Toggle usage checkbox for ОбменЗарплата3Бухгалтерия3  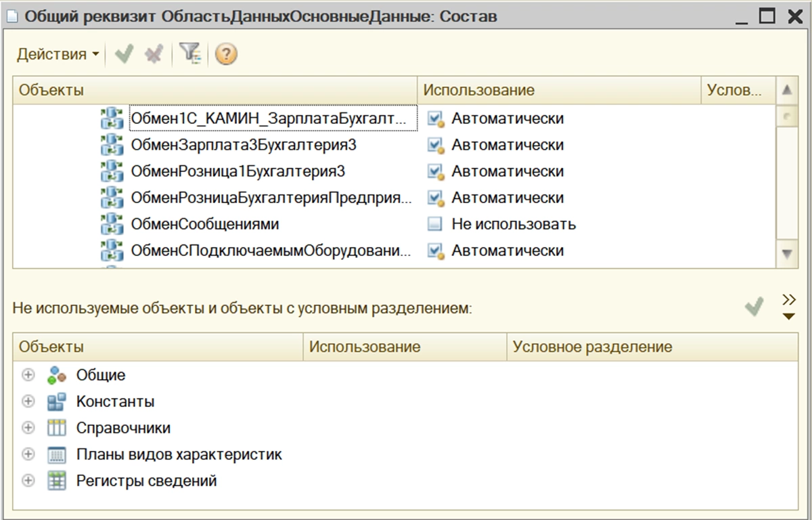tap(435, 145)
